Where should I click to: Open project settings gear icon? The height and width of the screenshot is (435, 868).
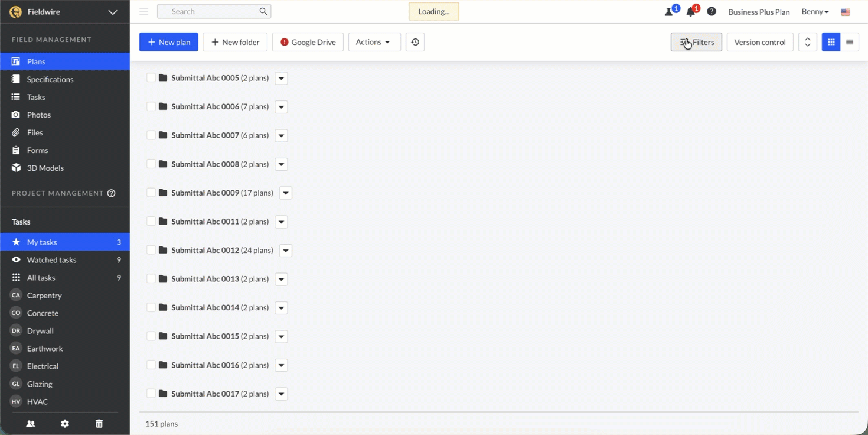[65, 424]
